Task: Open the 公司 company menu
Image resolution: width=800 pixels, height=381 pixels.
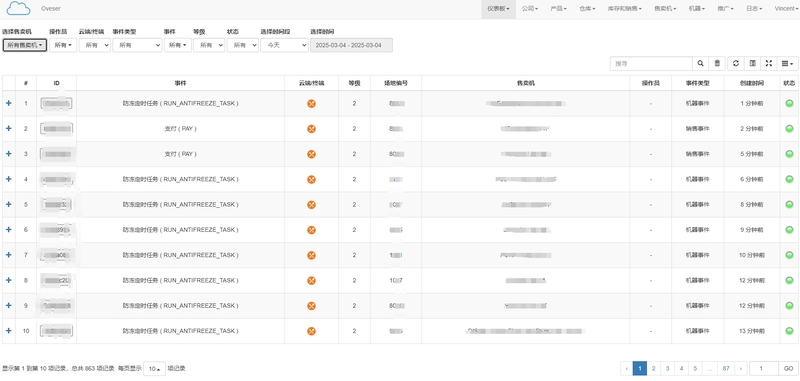Action: (x=530, y=9)
